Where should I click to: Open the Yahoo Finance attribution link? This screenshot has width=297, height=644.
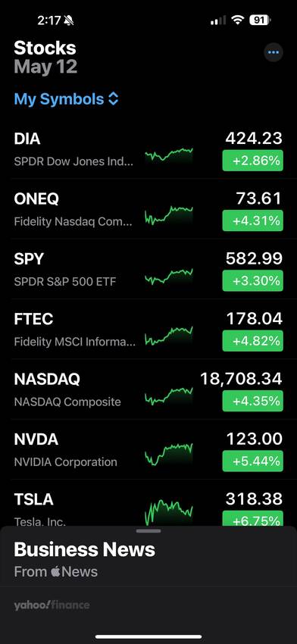coord(52,605)
